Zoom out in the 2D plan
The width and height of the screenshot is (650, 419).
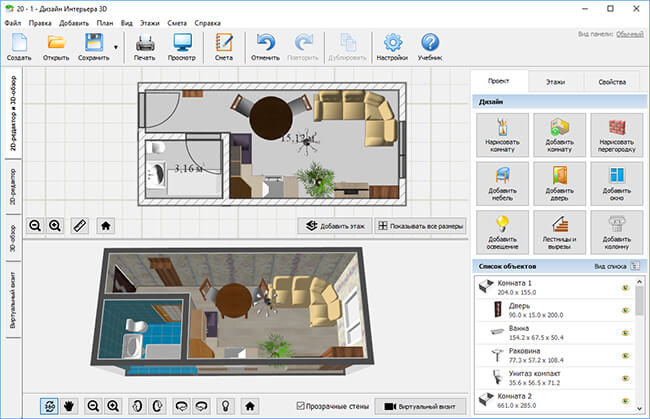(x=35, y=226)
